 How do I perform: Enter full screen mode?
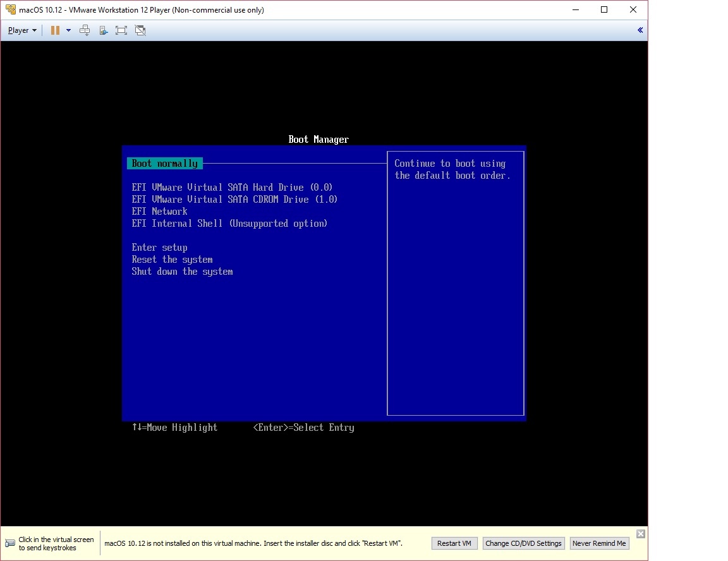(x=121, y=30)
